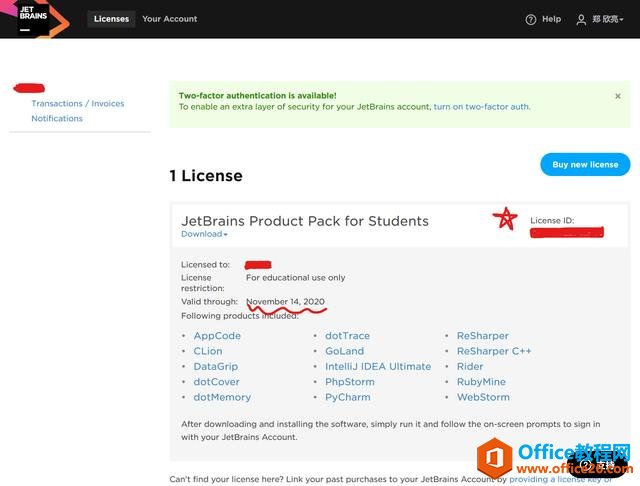
Task: Open dotCover product link
Action: tap(216, 382)
